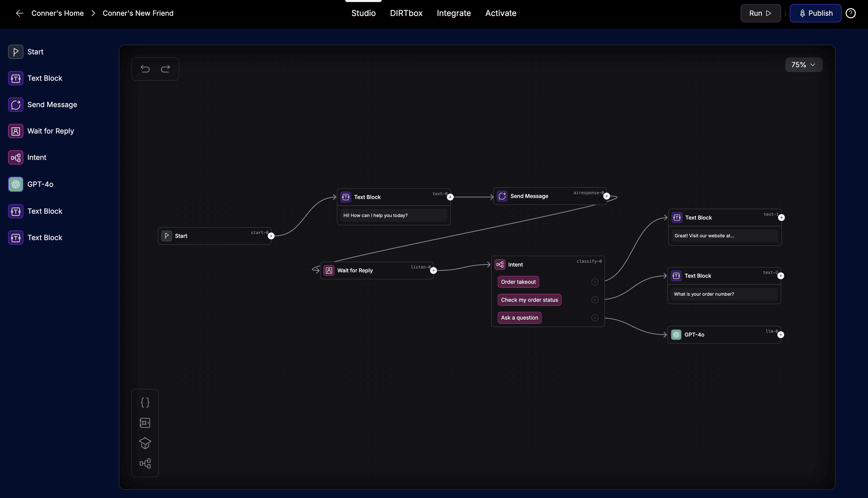Navigate back to Conner's Home breadcrumb
This screenshot has width=868, height=498.
click(57, 13)
